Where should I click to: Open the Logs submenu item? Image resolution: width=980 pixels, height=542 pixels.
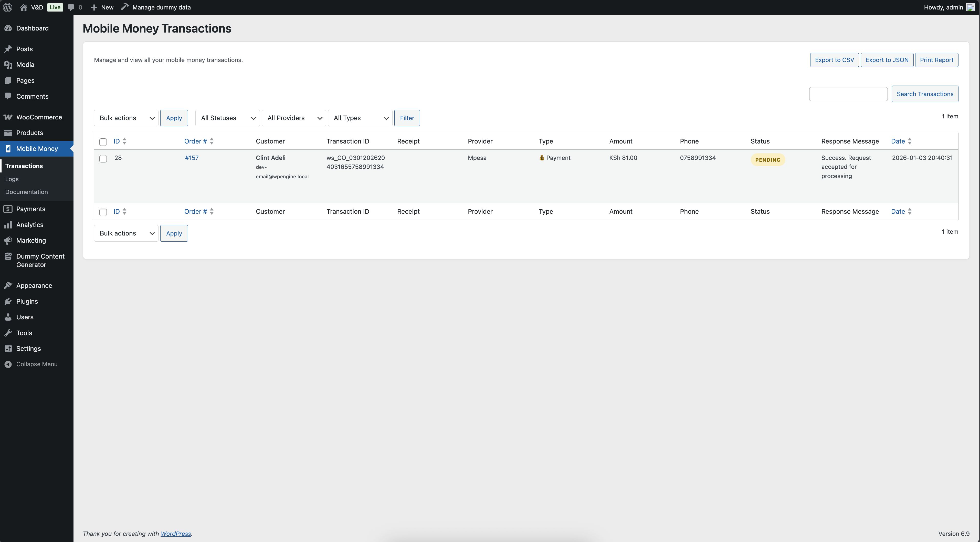tap(12, 179)
